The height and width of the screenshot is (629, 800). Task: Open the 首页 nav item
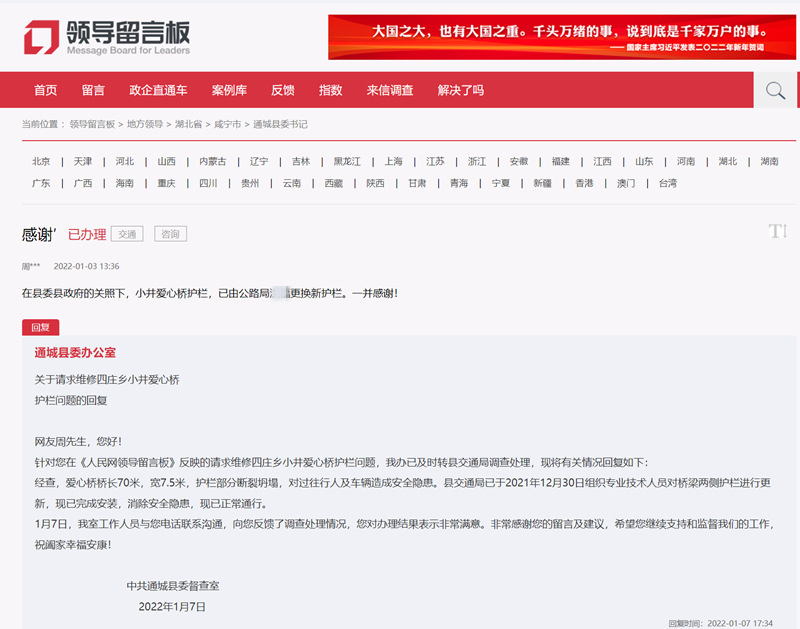(x=45, y=90)
